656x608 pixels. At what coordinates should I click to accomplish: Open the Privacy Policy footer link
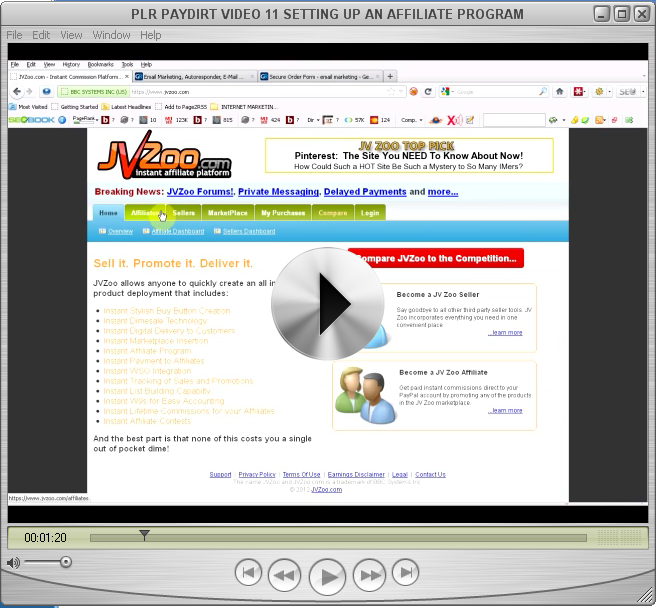click(257, 475)
